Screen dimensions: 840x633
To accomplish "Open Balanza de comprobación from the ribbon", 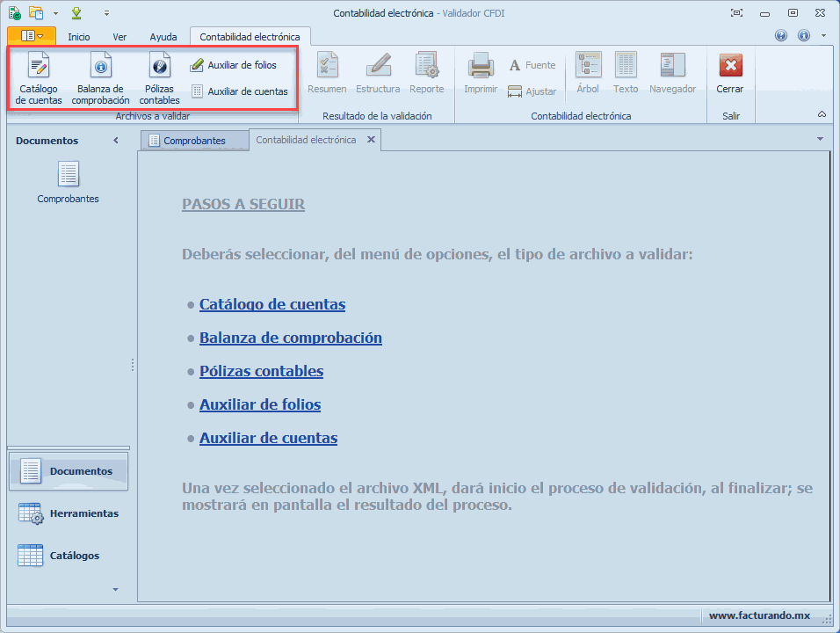I will 100,78.
